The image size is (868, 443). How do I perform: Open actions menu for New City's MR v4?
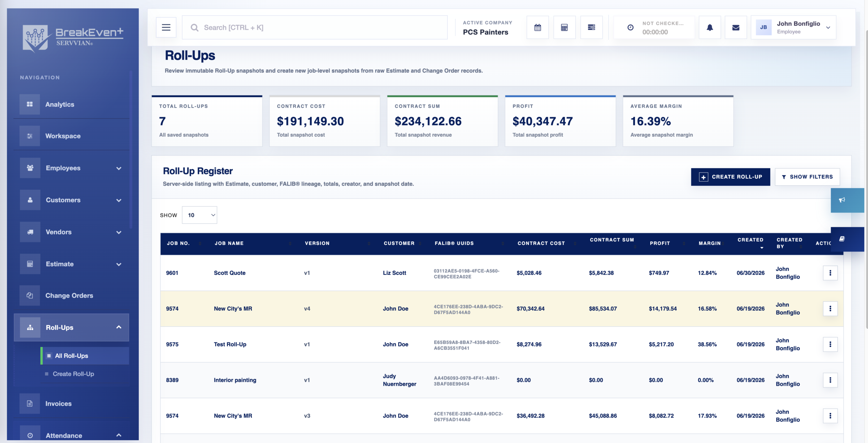[x=830, y=308]
